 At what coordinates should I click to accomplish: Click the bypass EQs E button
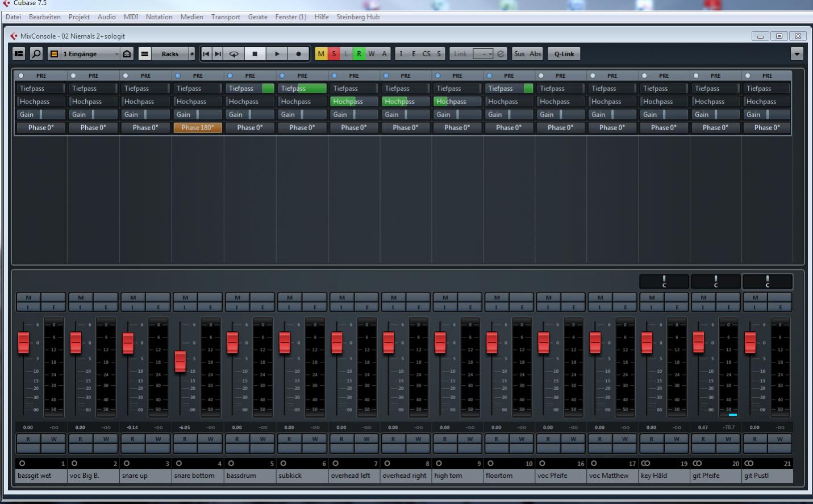click(414, 54)
